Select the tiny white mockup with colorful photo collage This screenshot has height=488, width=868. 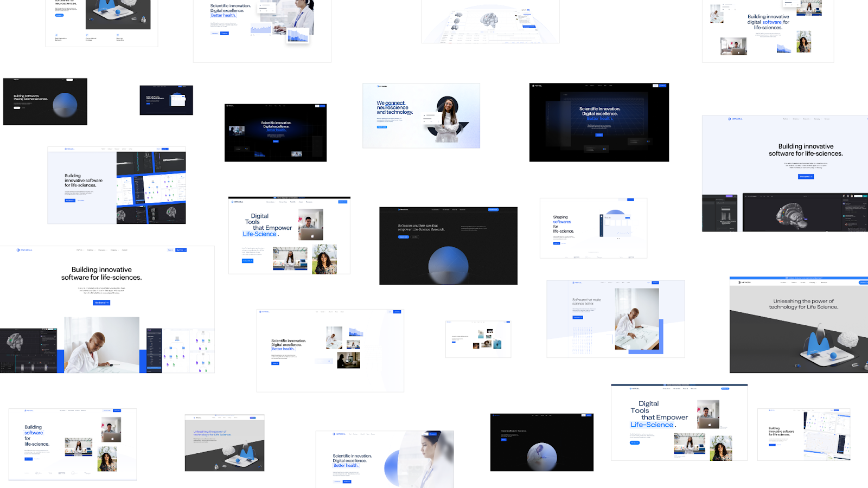click(x=478, y=339)
